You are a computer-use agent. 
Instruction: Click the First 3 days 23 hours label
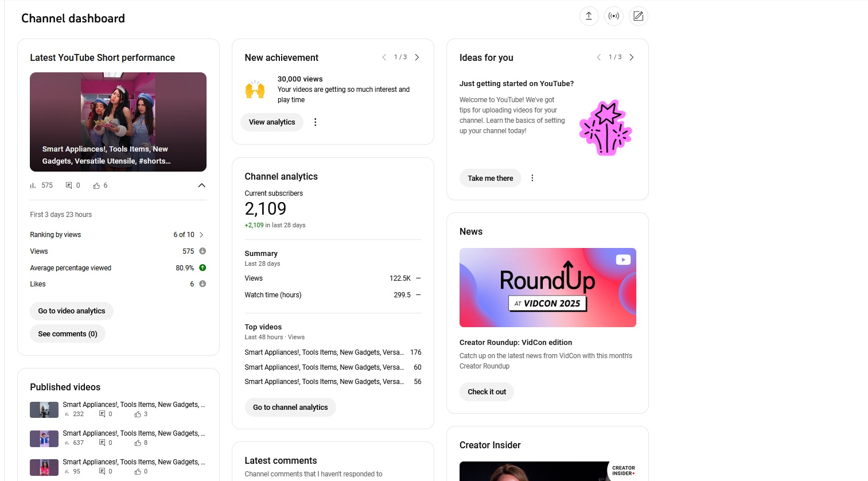pos(61,215)
